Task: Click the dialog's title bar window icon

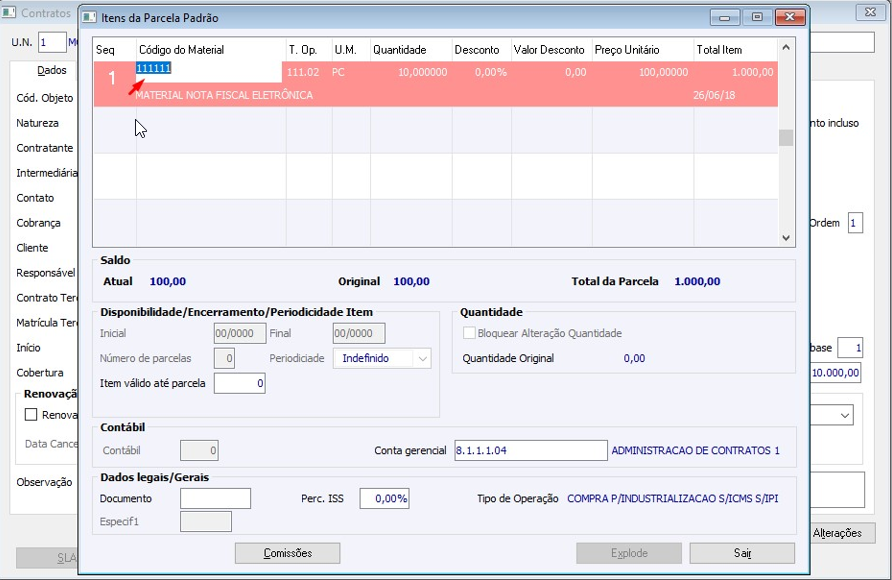Action: [89, 18]
